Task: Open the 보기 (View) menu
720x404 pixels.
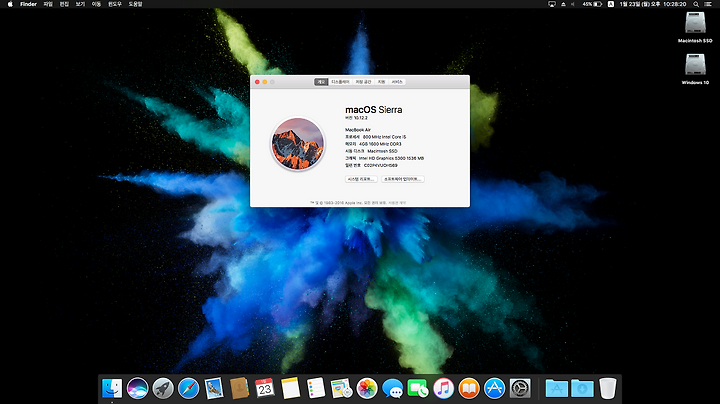Action: [x=80, y=4]
